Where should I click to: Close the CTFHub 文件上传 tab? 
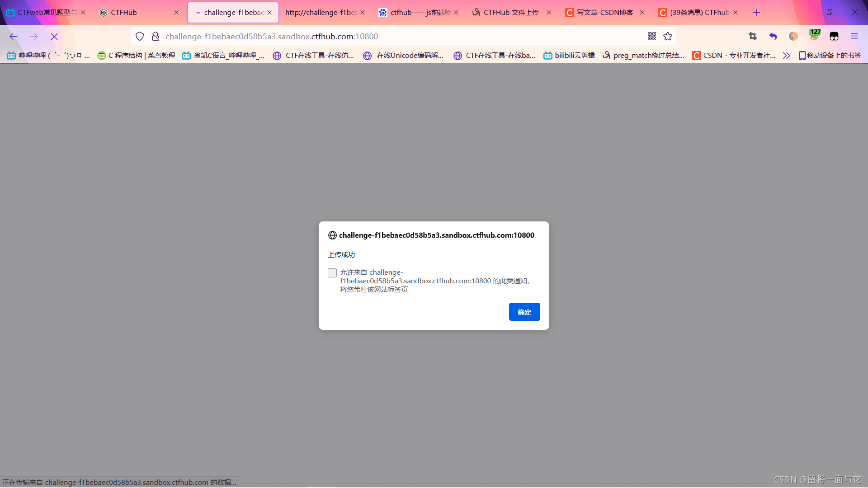[x=549, y=12]
